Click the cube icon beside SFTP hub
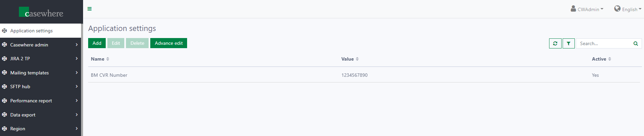Viewport: 644px width, 136px height. click(x=4, y=87)
